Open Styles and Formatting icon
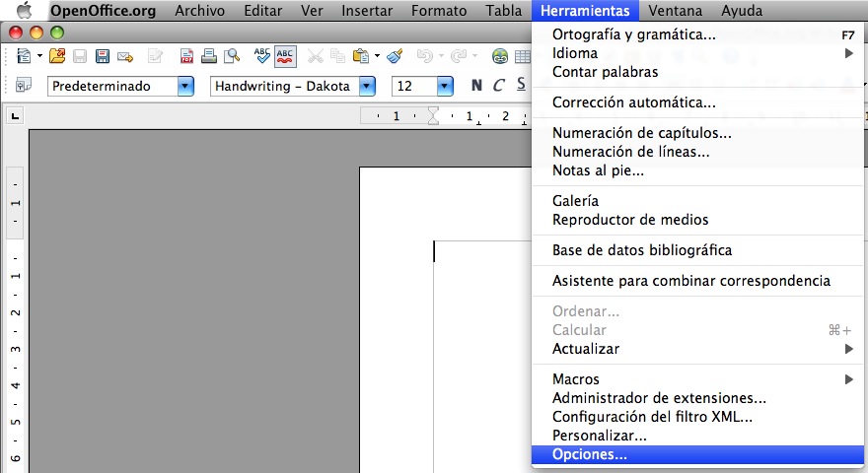Viewport: 868px width, 473px height. tap(24, 85)
